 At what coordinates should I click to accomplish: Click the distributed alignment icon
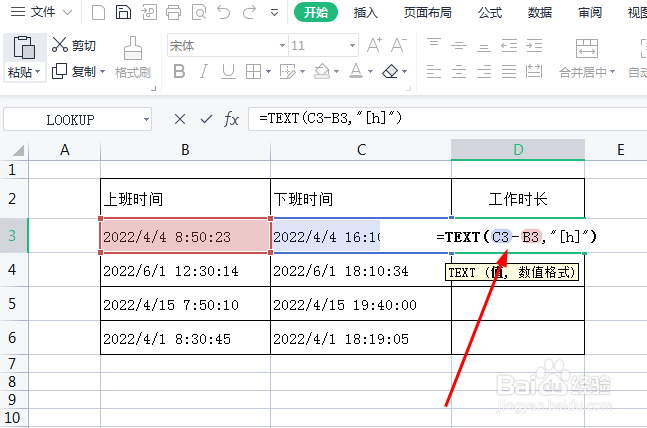[534, 71]
